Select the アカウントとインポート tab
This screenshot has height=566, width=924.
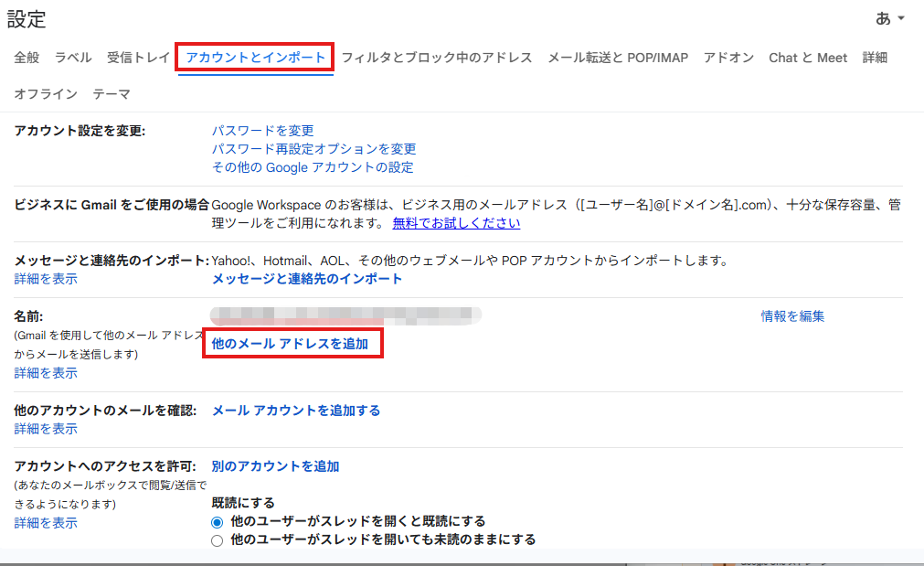tap(256, 58)
